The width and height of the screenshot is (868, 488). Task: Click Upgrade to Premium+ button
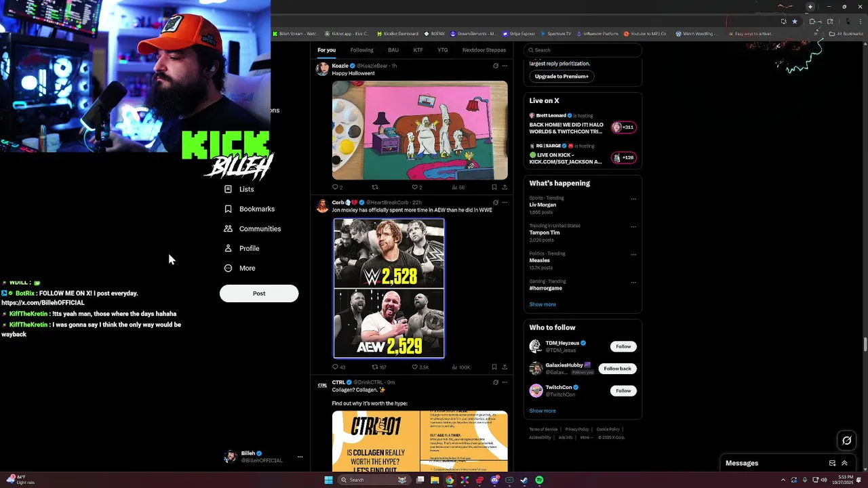[561, 77]
